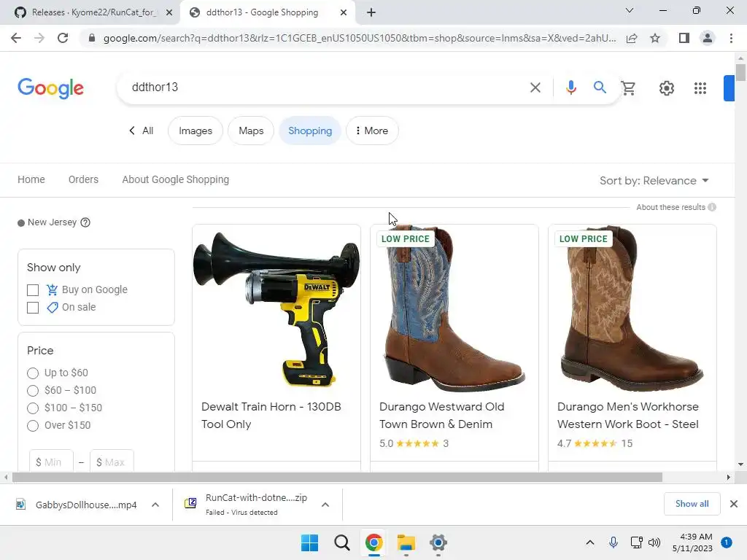Select $100 – $150 price range
This screenshot has height=560, width=747.
point(32,408)
